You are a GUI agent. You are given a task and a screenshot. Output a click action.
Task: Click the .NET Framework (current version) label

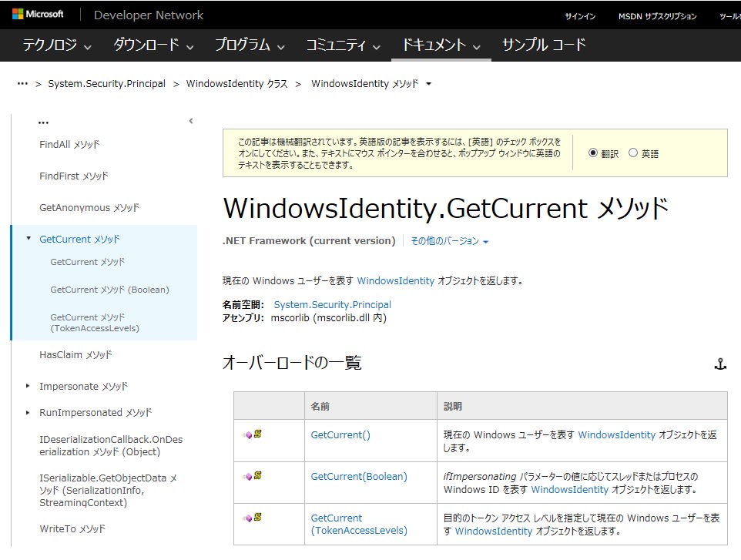click(309, 241)
